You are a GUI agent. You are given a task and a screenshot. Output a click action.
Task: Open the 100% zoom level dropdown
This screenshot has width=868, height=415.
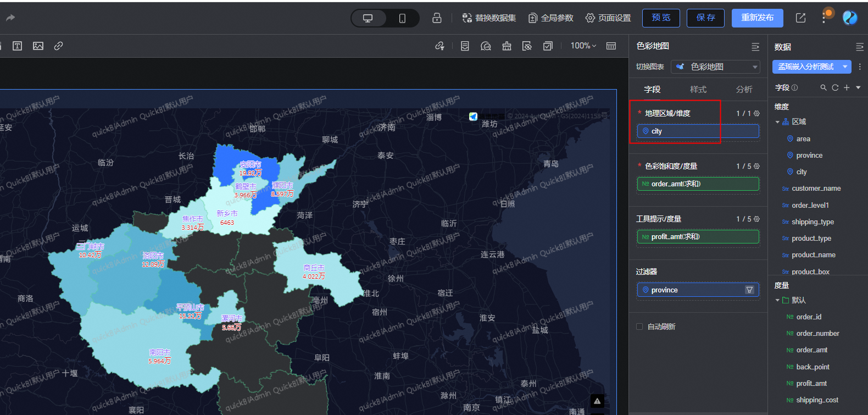[583, 46]
